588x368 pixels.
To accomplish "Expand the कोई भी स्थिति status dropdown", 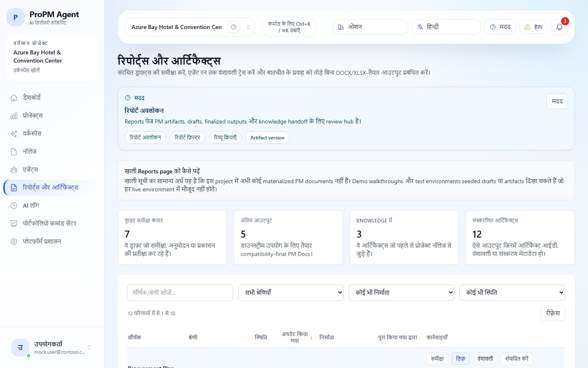I will point(512,292).
